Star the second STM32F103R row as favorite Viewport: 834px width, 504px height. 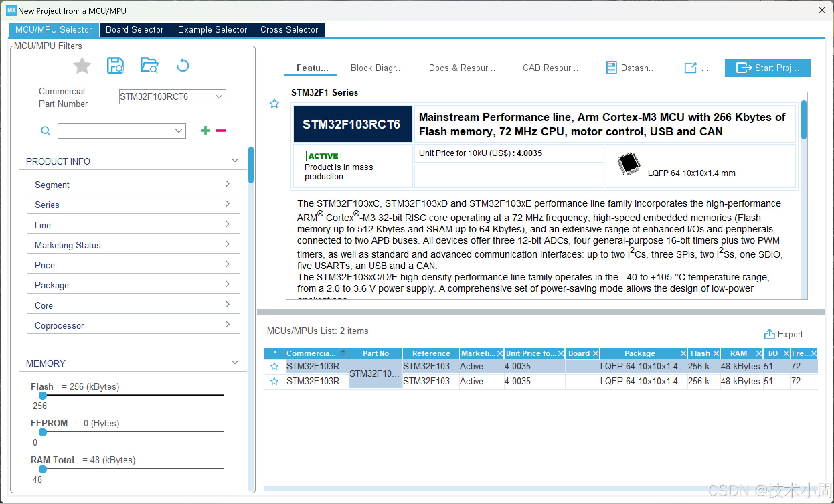tap(274, 381)
